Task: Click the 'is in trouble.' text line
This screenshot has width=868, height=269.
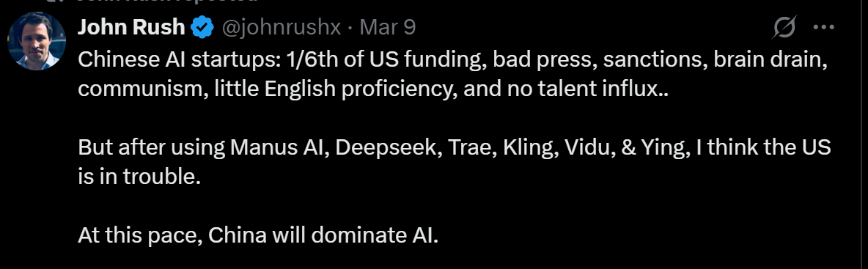Action: click(139, 177)
